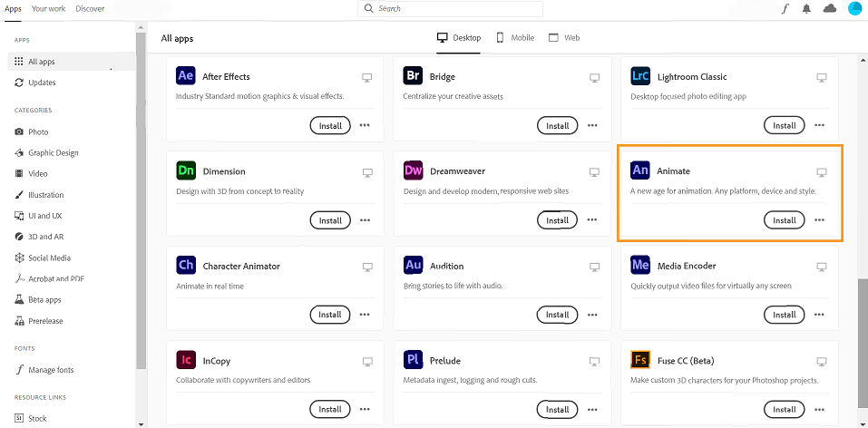Image resolution: width=868 pixels, height=428 pixels.
Task: Open more options for After Effects
Action: pyautogui.click(x=365, y=125)
